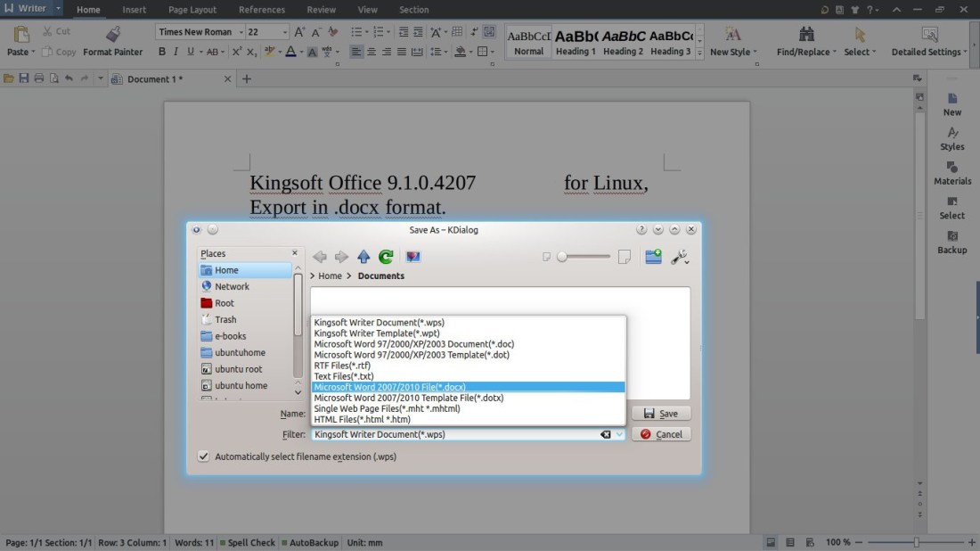Cancel the Save As dialog
This screenshot has height=551, width=980.
point(661,434)
